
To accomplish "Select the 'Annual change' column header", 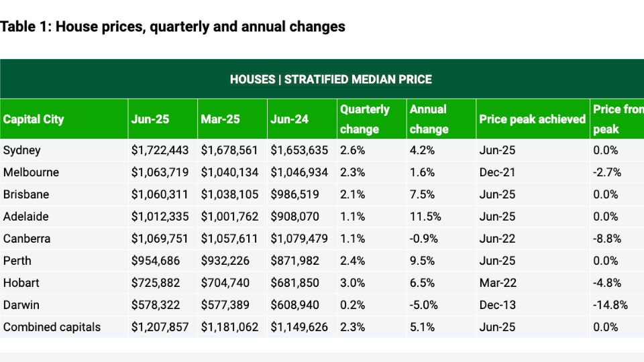I will click(428, 119).
